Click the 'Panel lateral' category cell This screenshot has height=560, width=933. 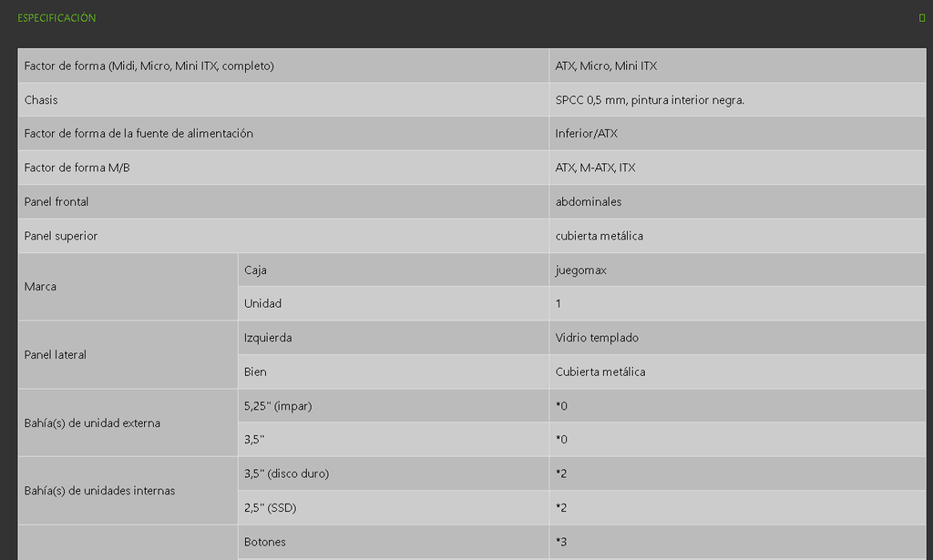point(55,355)
